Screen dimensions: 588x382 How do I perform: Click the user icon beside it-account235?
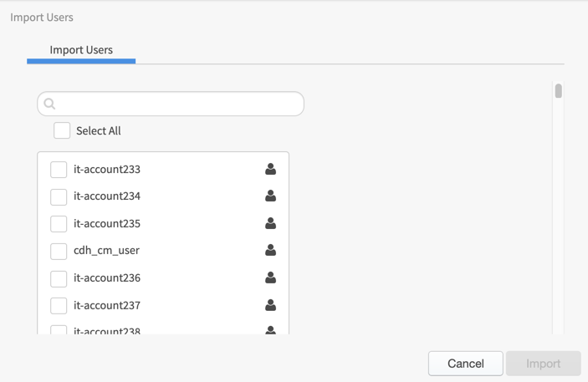pyautogui.click(x=270, y=223)
